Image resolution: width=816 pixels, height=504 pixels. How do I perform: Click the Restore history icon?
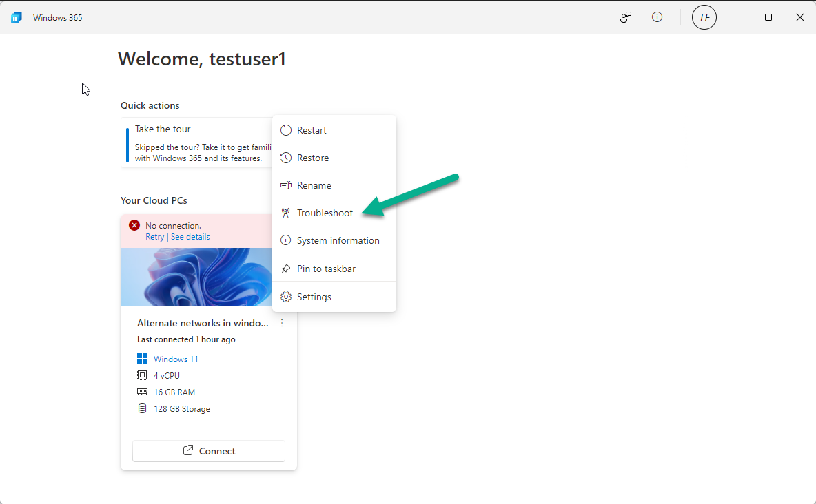[x=286, y=158]
